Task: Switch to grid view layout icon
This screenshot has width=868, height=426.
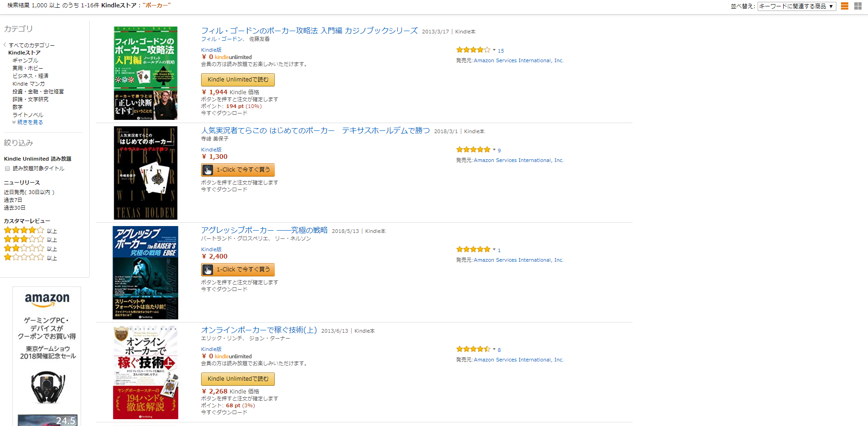Action: click(858, 6)
